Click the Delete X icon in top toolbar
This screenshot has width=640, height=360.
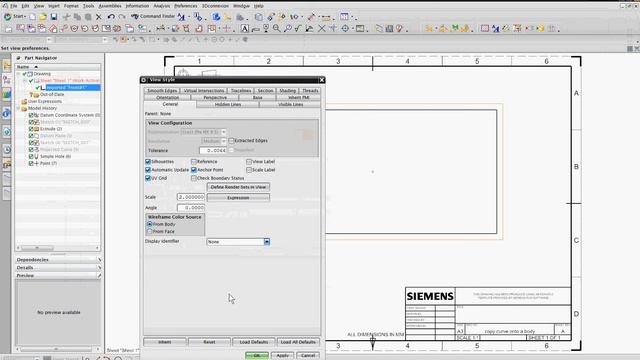98,17
